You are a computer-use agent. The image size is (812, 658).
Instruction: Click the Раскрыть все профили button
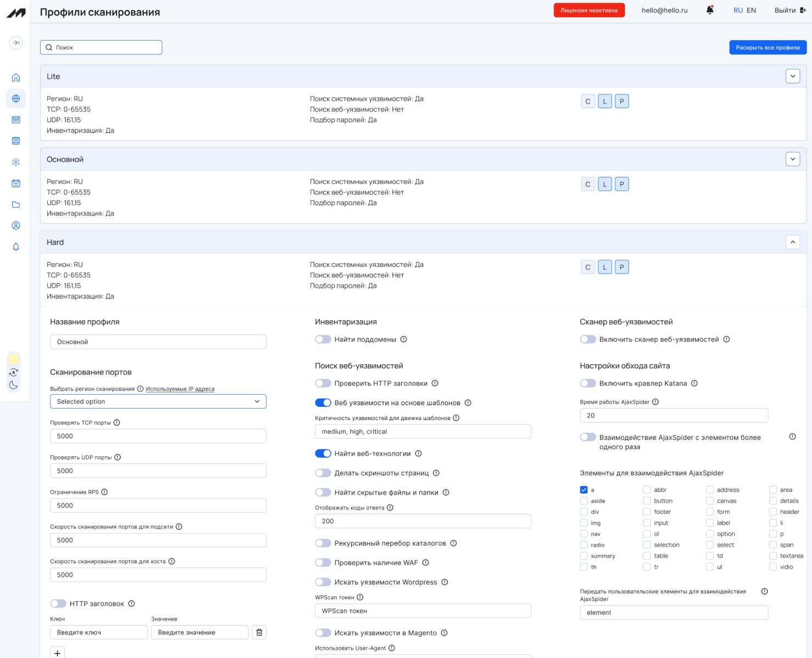[768, 48]
